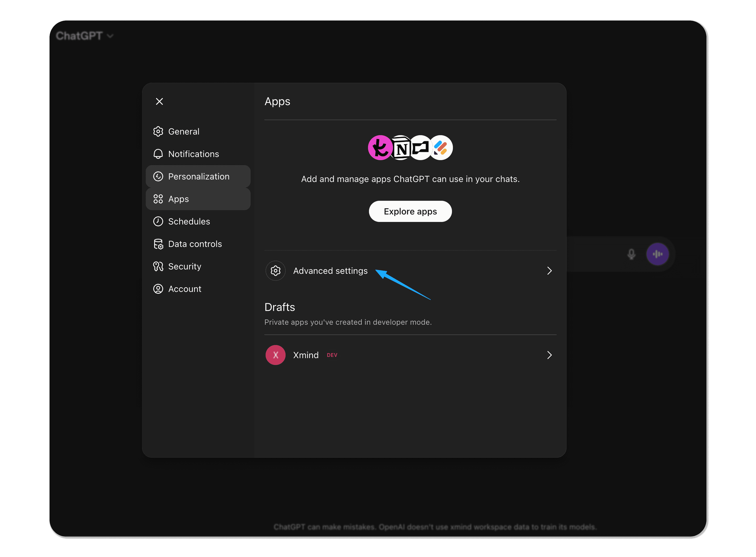Click the General gear icon
Image resolution: width=756 pixels, height=557 pixels.
158,131
